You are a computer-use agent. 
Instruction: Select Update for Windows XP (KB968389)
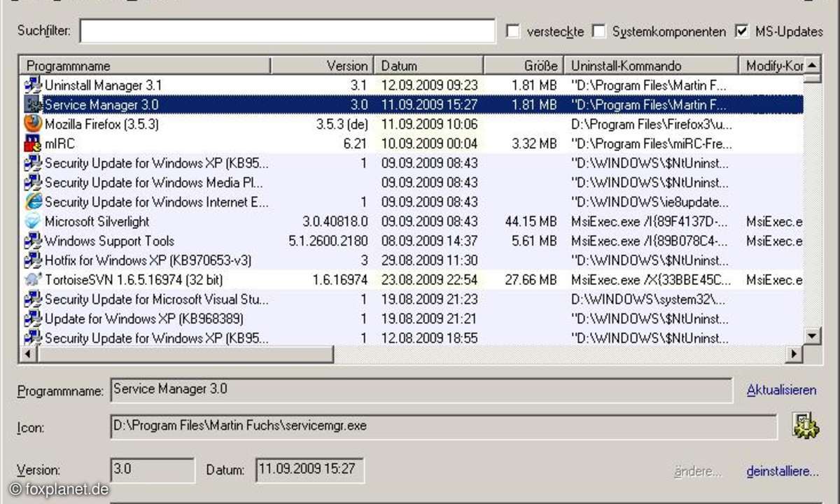point(144,319)
